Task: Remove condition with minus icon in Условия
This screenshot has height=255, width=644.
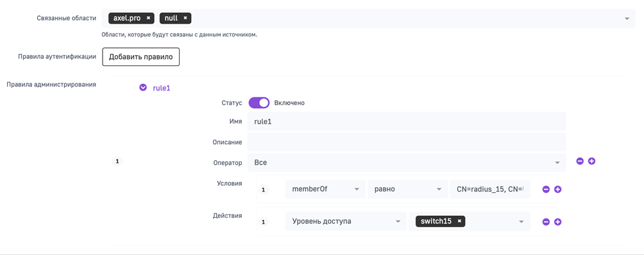Action: coord(546,190)
